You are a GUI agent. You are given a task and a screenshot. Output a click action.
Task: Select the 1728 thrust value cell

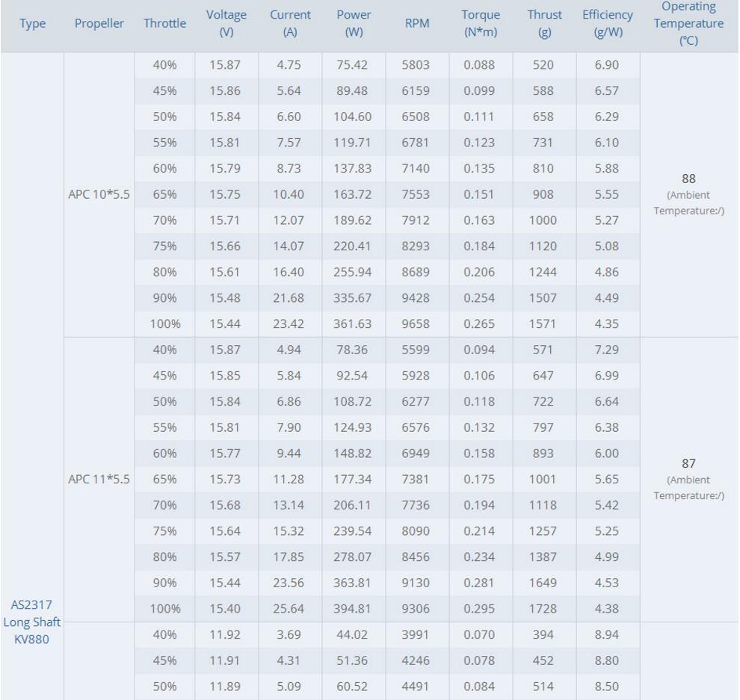coord(544,607)
